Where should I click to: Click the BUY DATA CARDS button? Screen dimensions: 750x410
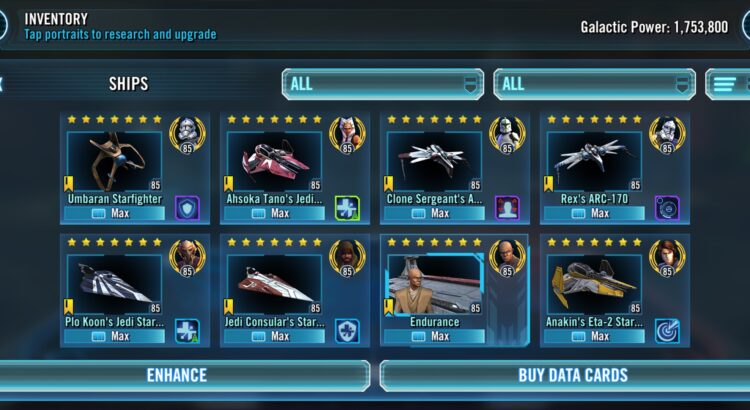[x=565, y=376]
